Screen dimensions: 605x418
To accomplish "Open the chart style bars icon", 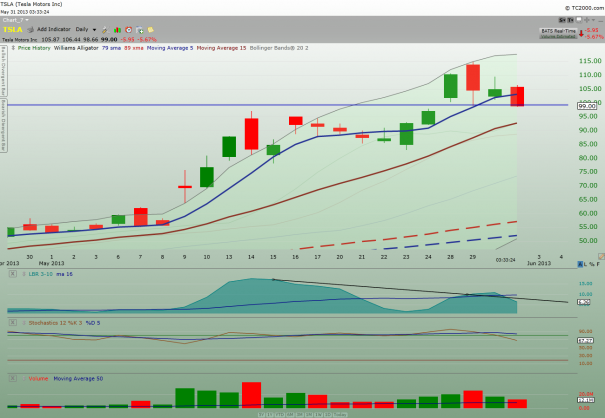I will tap(117, 30).
